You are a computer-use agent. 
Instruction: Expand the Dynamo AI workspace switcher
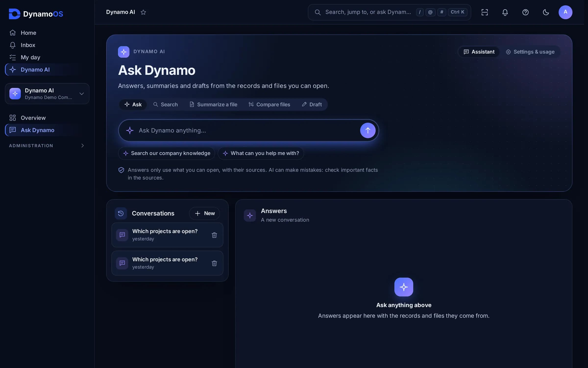click(47, 94)
